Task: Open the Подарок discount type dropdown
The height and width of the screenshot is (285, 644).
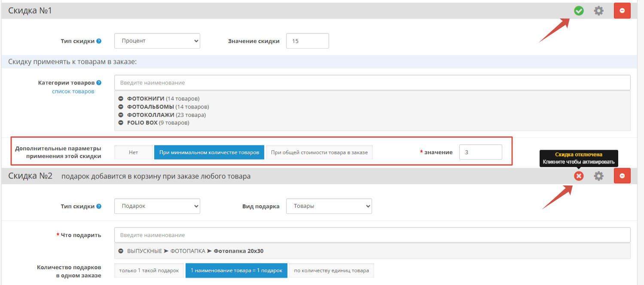Action: [157, 206]
